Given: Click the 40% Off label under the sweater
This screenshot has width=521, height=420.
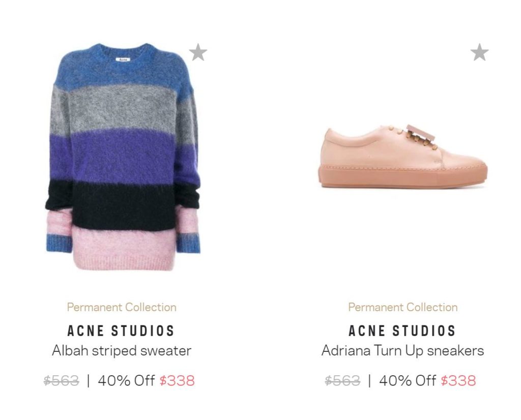Looking at the screenshot, I should click(126, 380).
